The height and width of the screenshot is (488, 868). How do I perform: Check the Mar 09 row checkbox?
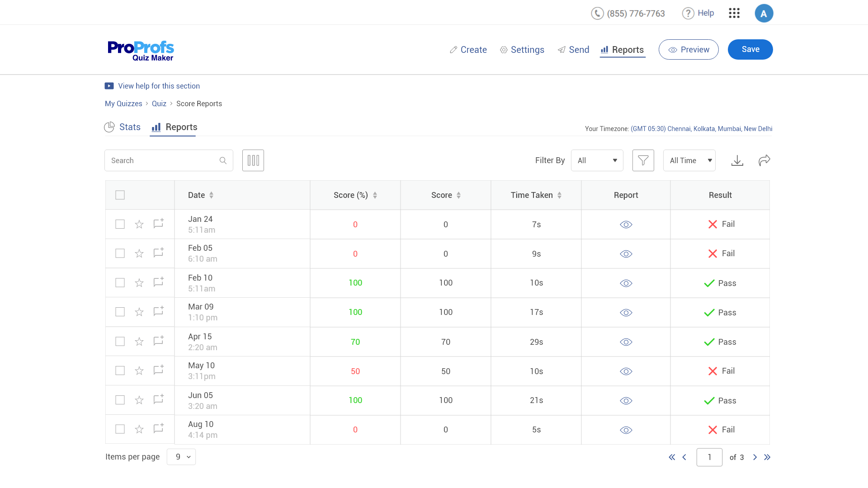[120, 312]
